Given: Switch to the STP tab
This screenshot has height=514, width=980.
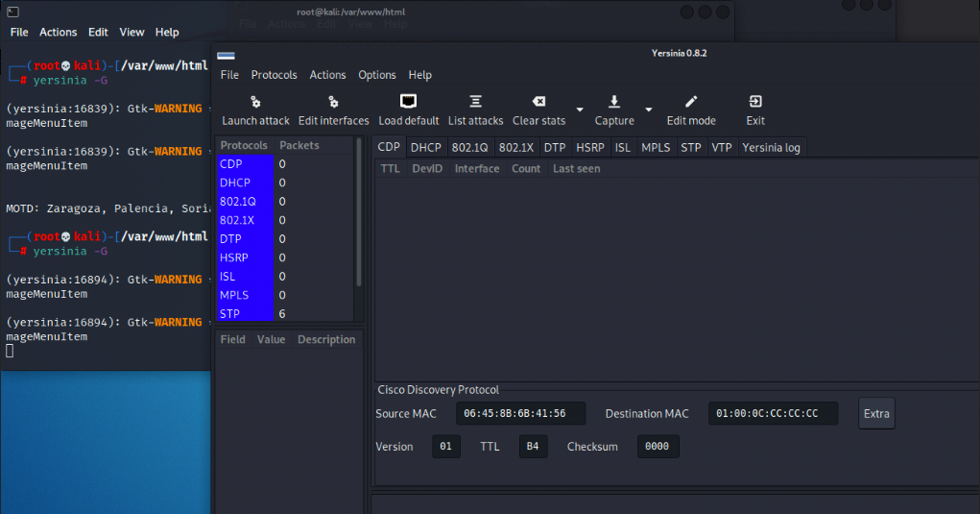Looking at the screenshot, I should 691,148.
